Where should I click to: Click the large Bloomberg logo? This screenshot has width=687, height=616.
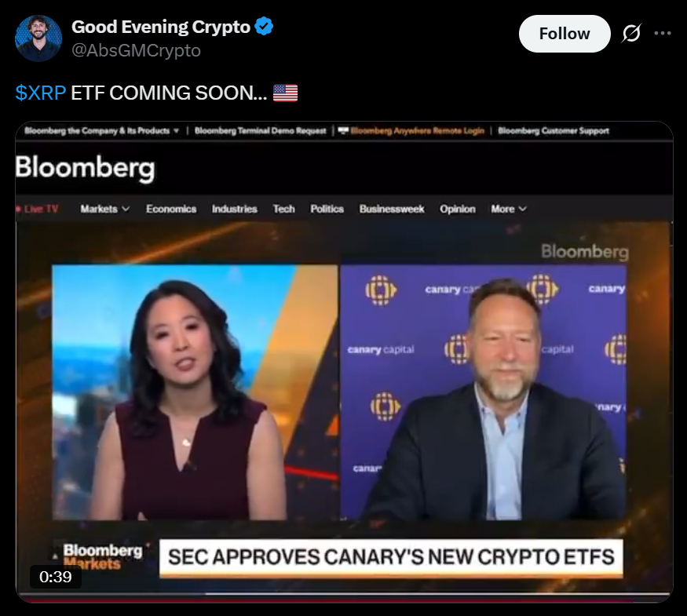[x=85, y=168]
